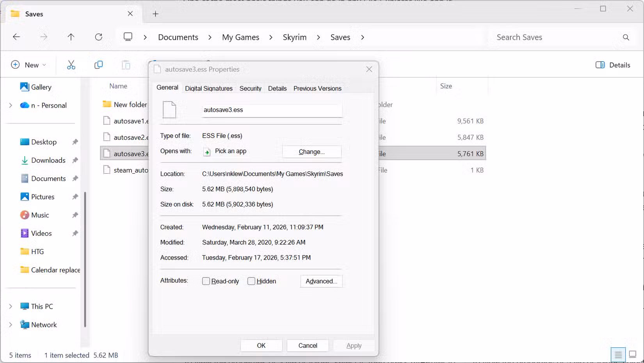Refresh the Saves folder view
644x363 pixels.
99,37
